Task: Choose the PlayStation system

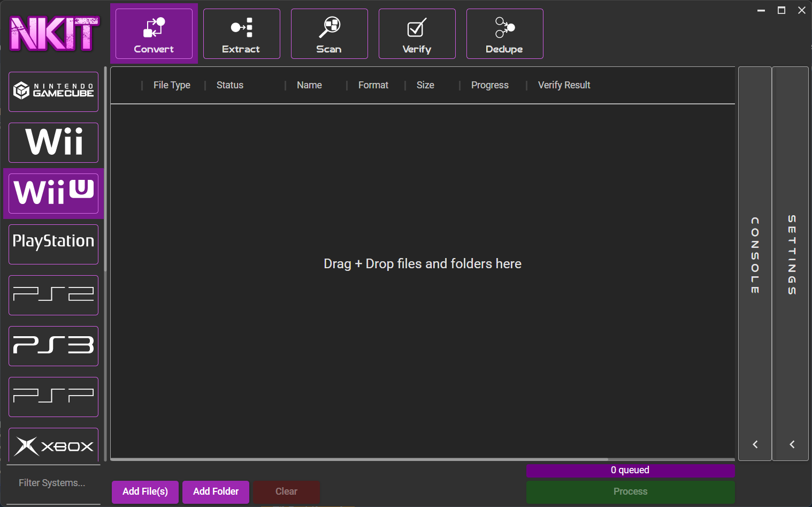Action: pyautogui.click(x=53, y=244)
